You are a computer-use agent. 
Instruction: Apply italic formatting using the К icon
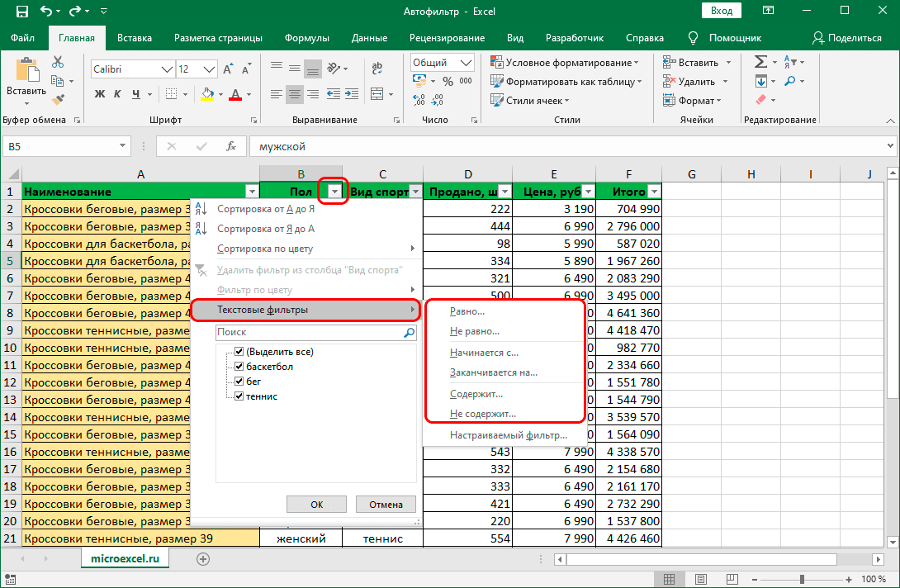(118, 94)
